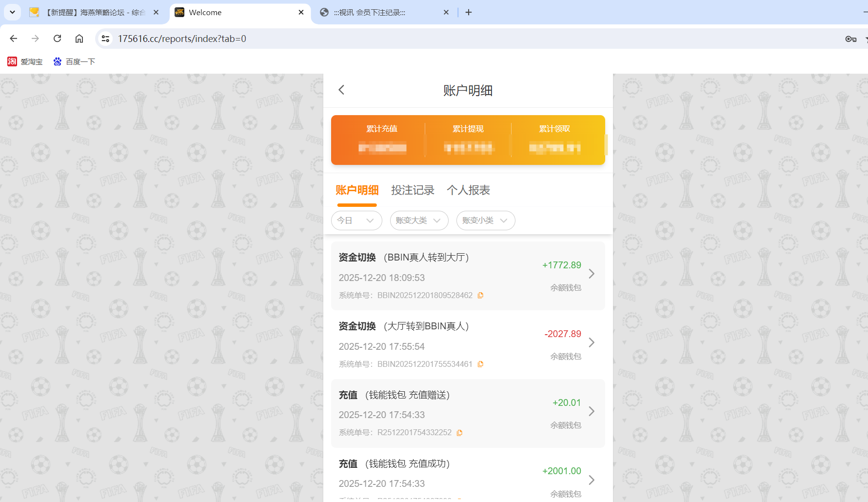Screen dimensions: 868x502
Task: Open site information icon in address bar
Action: coord(105,38)
